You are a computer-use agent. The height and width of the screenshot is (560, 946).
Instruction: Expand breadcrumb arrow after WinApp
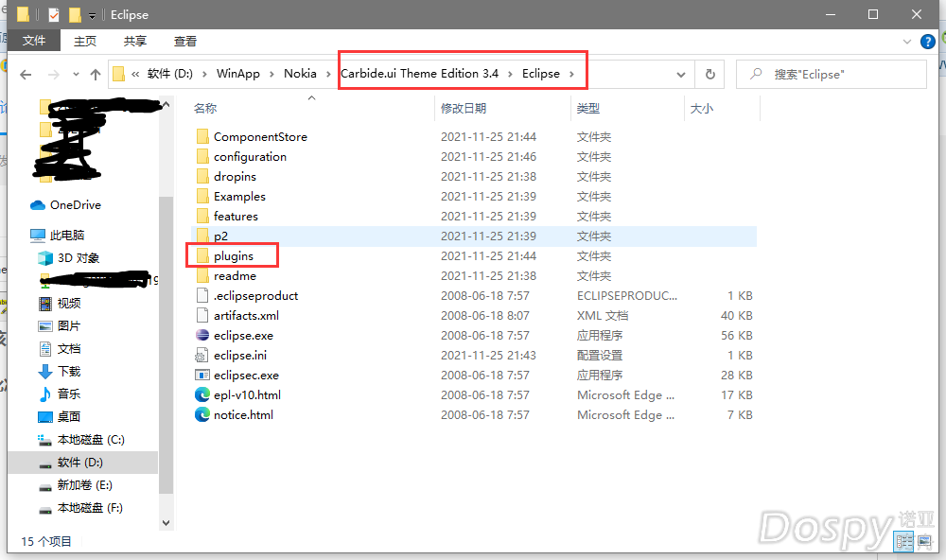click(272, 74)
